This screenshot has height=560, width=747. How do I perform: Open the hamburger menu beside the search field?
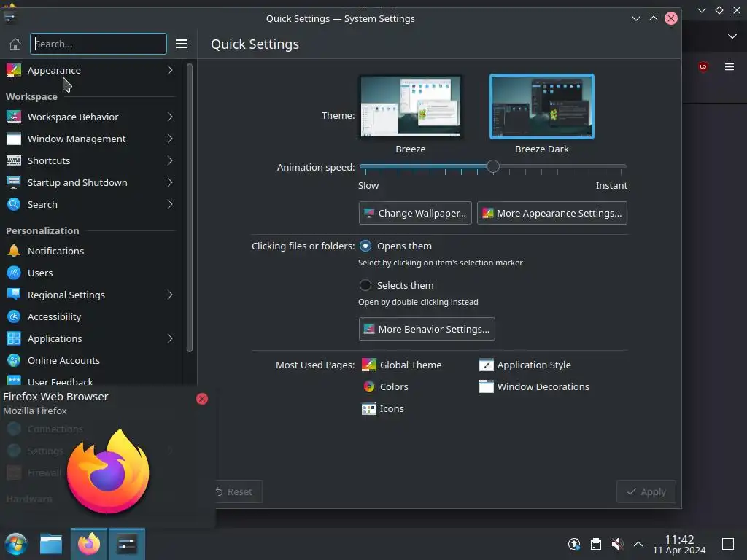tap(182, 44)
